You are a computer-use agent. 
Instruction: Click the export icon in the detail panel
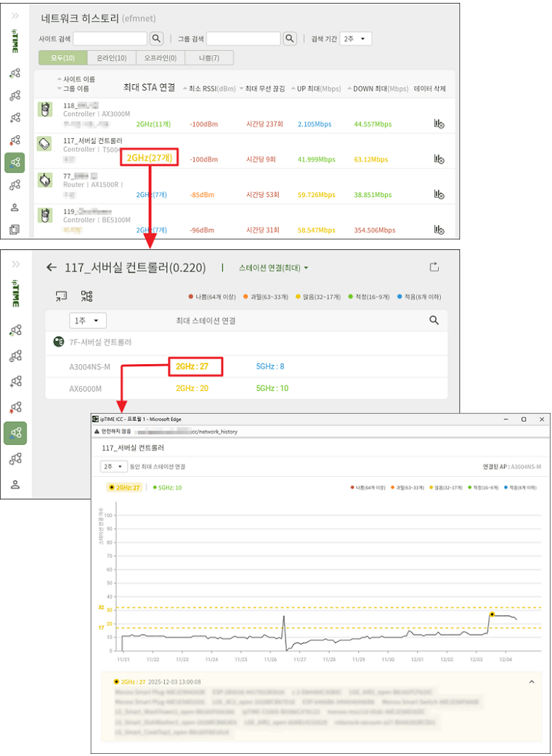point(434,268)
